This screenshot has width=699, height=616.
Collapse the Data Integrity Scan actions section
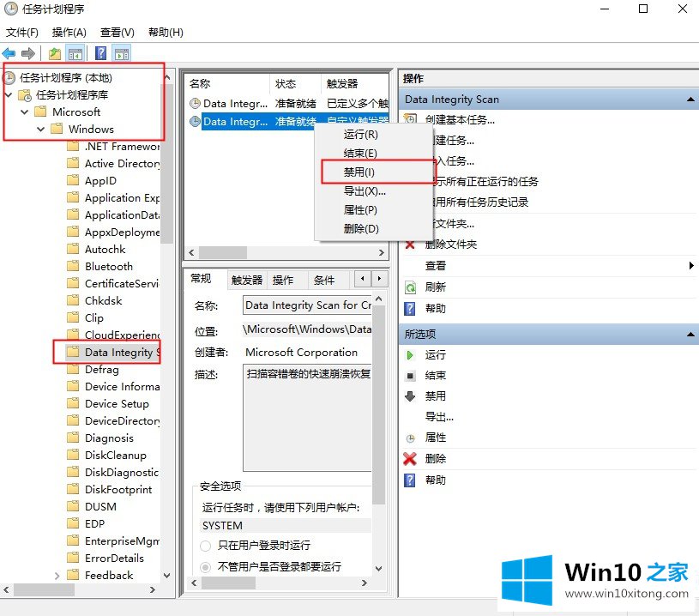pos(690,100)
